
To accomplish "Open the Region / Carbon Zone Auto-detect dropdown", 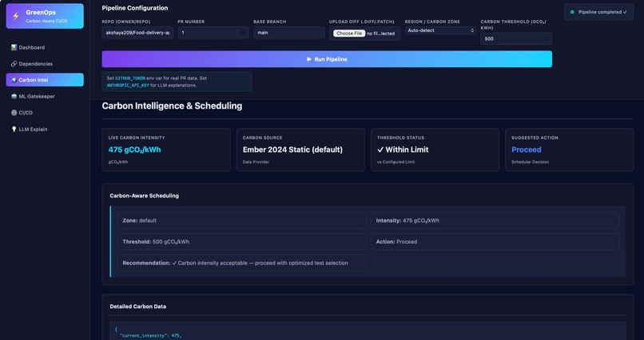I will 440,30.
